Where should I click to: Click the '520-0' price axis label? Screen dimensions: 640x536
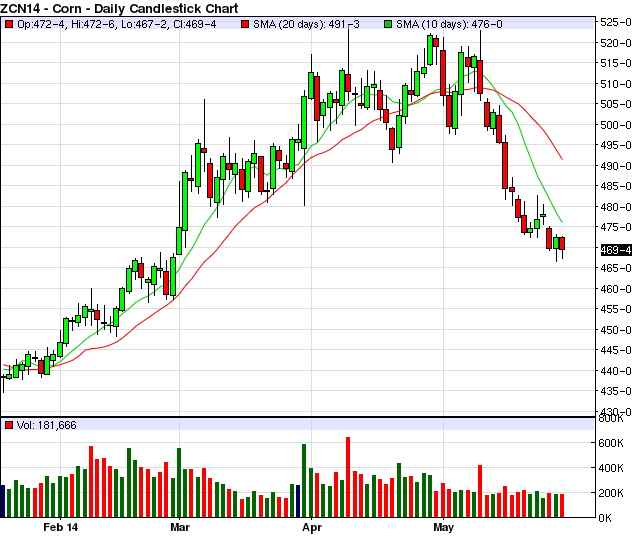point(616,42)
